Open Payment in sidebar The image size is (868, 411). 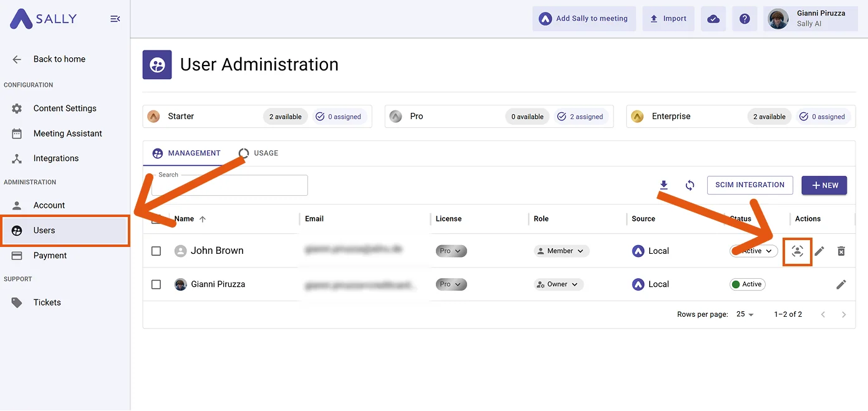[x=65, y=256]
